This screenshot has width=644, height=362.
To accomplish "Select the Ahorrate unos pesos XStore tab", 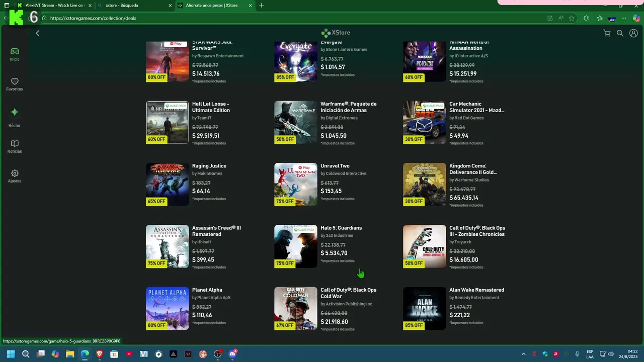I will (215, 6).
